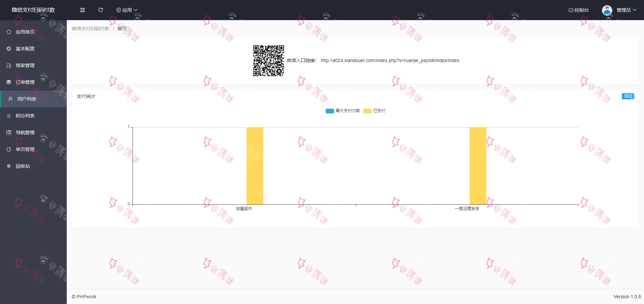Click the yellow bar for 一剪没理发店
644x304 pixels.
point(478,166)
